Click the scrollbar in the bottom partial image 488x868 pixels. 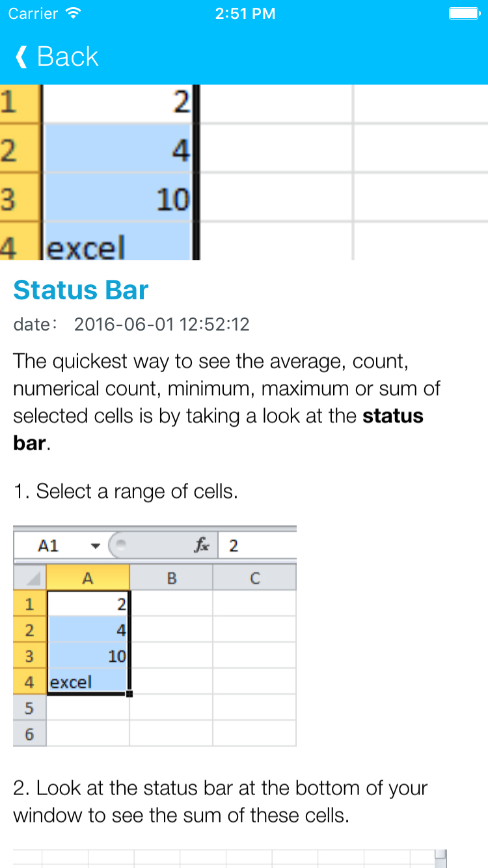coord(441,857)
